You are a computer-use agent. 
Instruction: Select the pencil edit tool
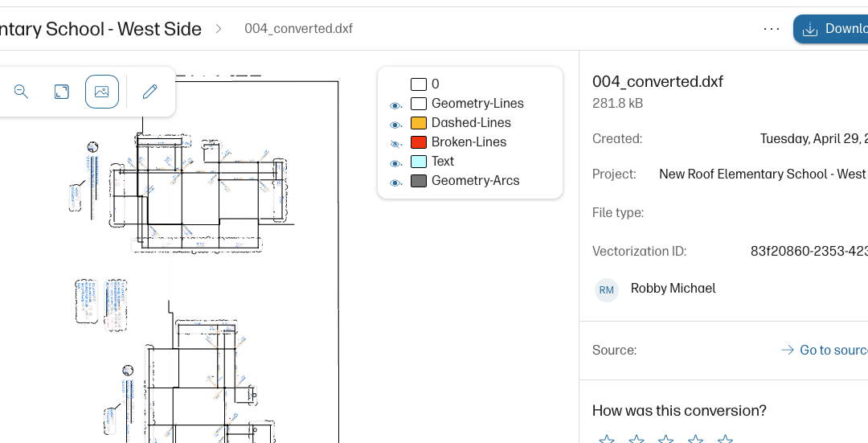point(150,92)
